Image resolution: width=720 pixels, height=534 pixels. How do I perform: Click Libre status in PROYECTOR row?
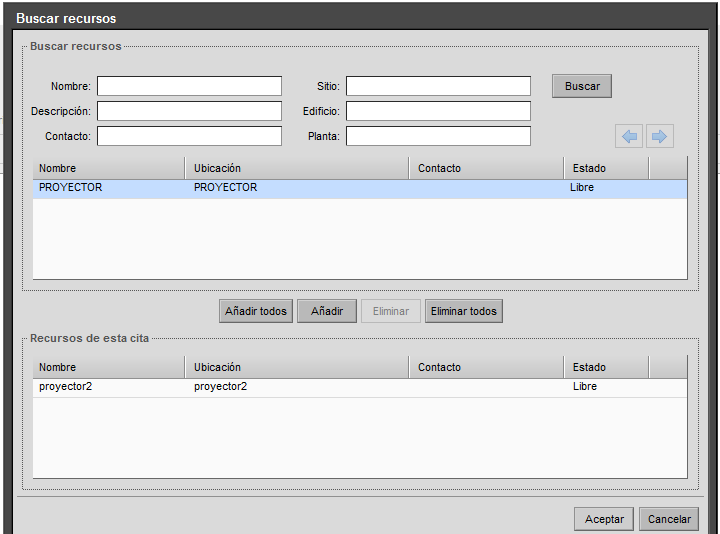[582, 187]
